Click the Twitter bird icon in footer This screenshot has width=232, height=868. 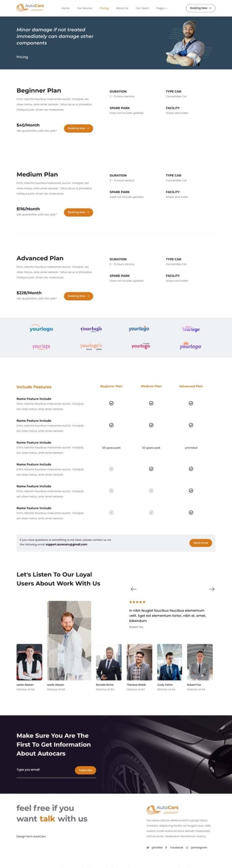click(148, 847)
